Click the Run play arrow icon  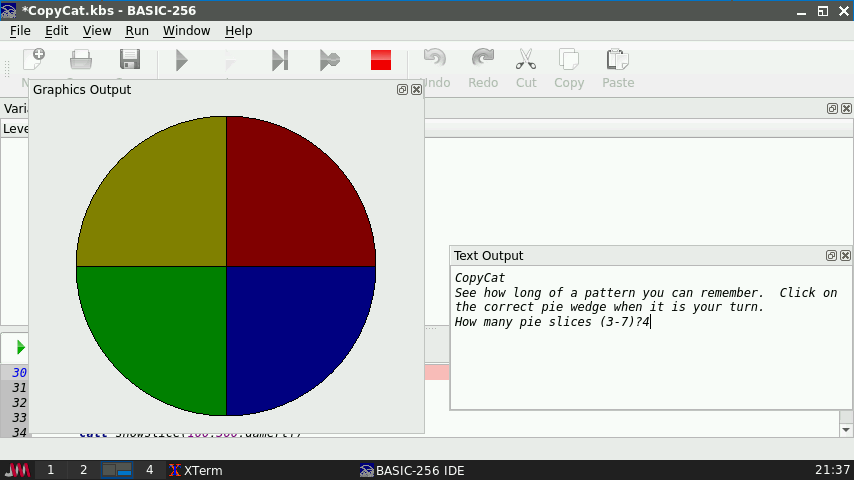(x=181, y=60)
